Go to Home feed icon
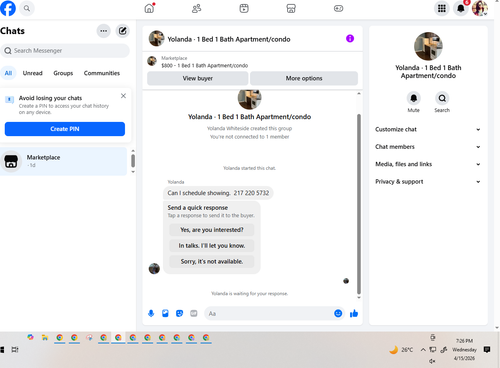500x368 pixels. click(149, 8)
